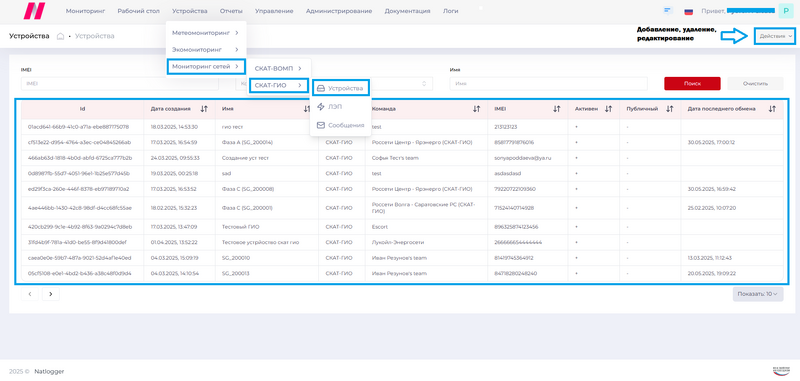800x381 pixels.
Task: Open Администрирование in top navigation
Action: click(x=339, y=11)
